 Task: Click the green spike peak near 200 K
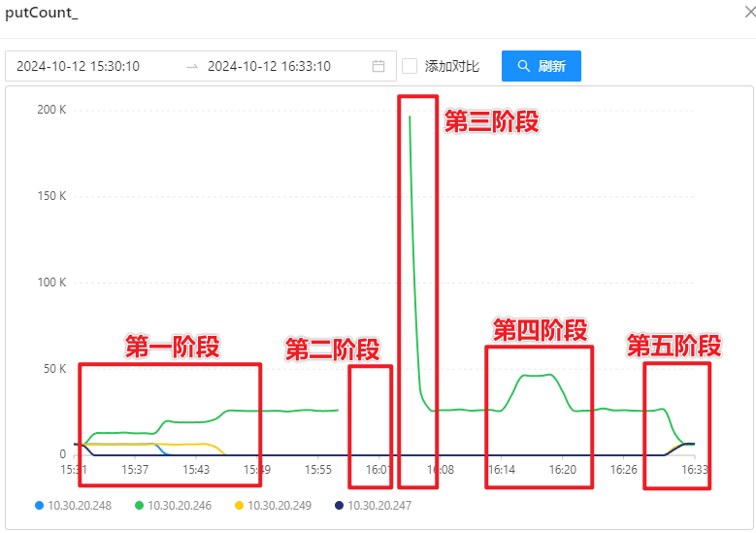click(410, 117)
